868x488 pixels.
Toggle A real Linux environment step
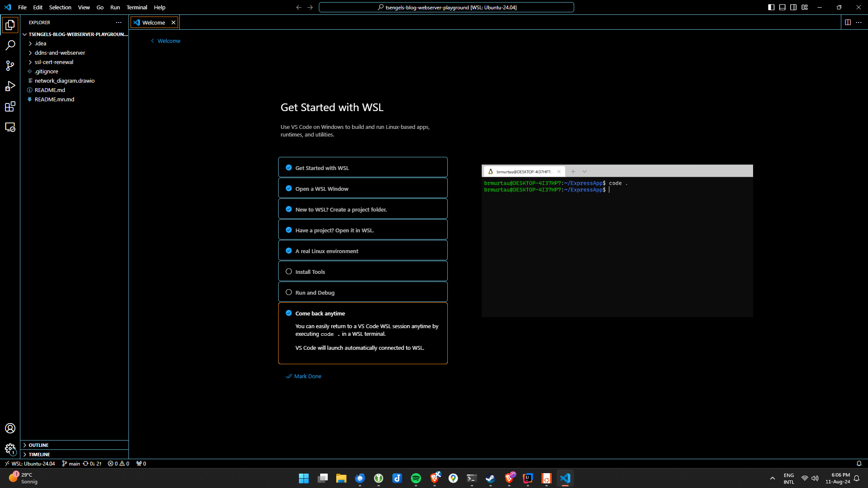[289, 251]
